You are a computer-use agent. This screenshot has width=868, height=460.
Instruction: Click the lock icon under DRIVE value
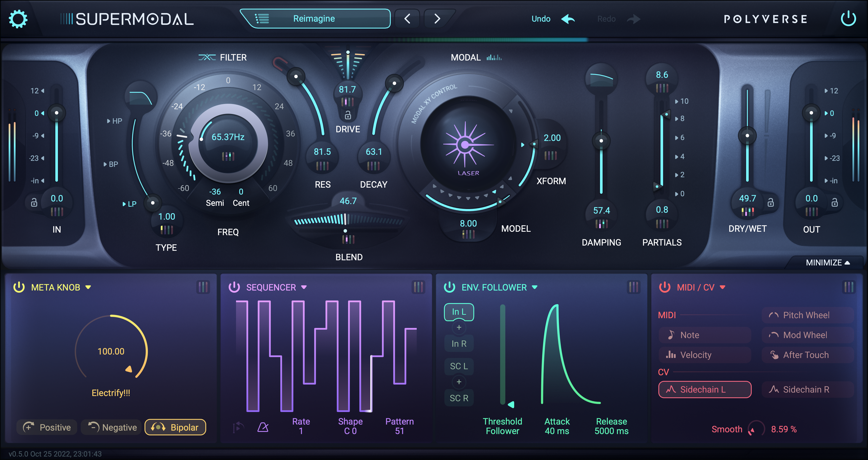tap(348, 115)
